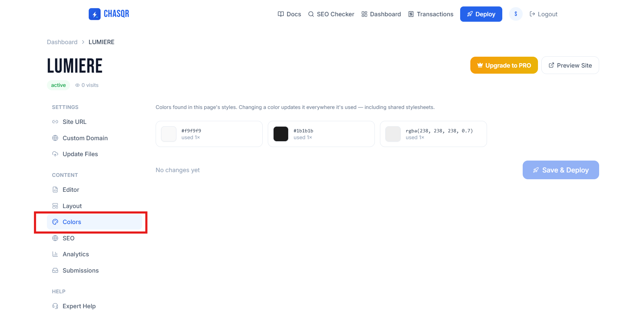This screenshot has width=644, height=314.
Task: Click the crown icon on Upgrade to PRO
Action: [x=480, y=65]
